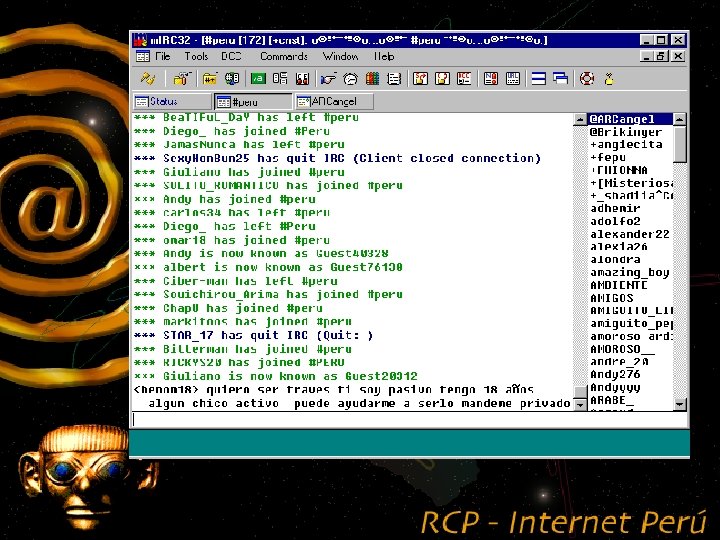Click the Connect to IRC server toolbar icon

pos(148,79)
